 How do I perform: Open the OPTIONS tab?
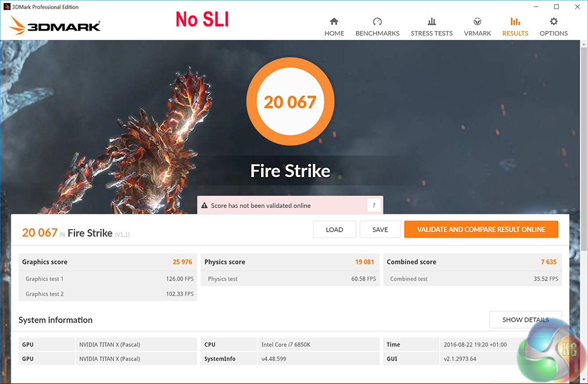[x=554, y=27]
